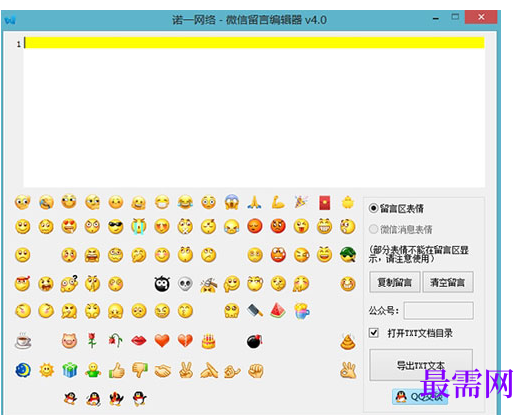
Task: Insert the heart-eyes emoji
Action: tap(69, 226)
